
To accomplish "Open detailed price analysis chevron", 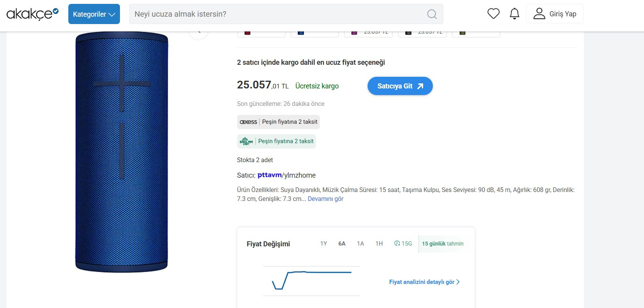I will (458, 282).
